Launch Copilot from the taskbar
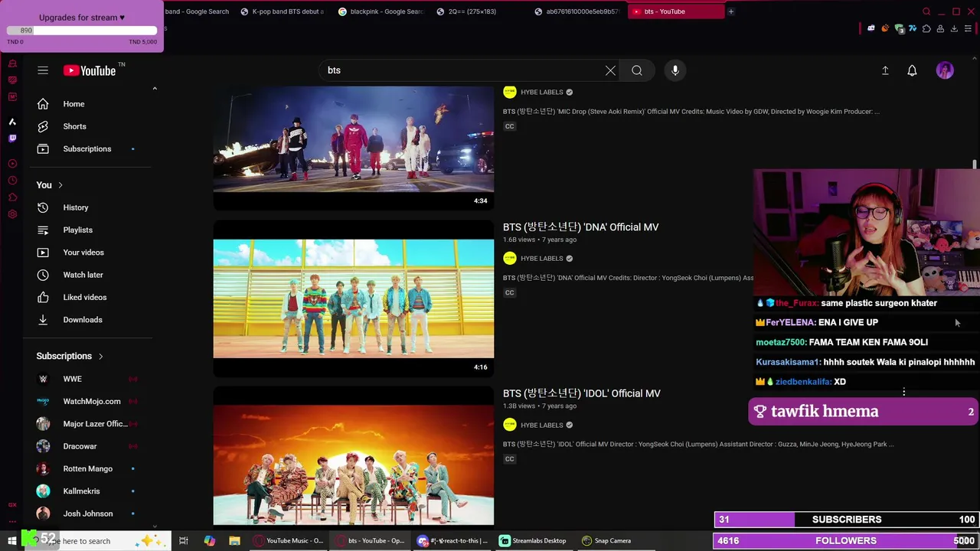Screen dimensions: 980x551 click(x=209, y=541)
